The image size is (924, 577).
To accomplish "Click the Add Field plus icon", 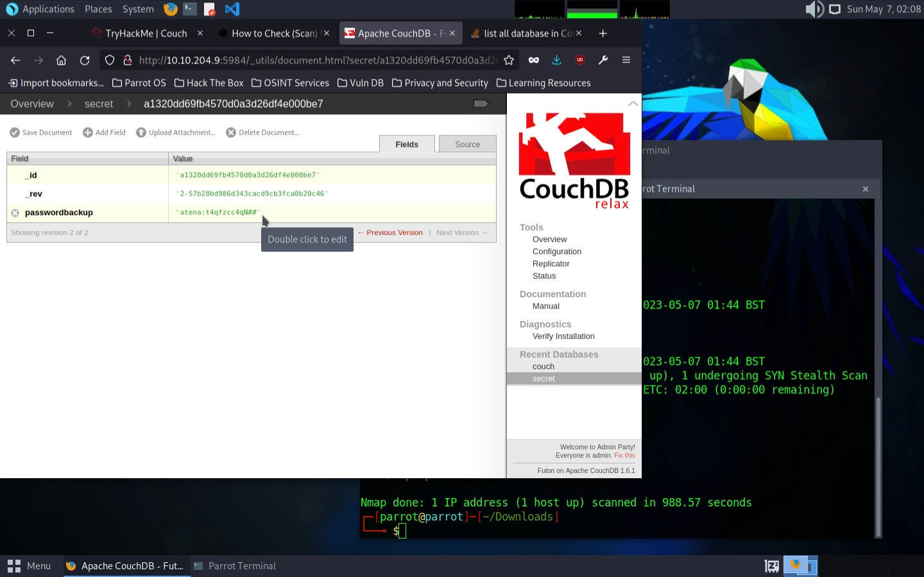I will [x=88, y=132].
